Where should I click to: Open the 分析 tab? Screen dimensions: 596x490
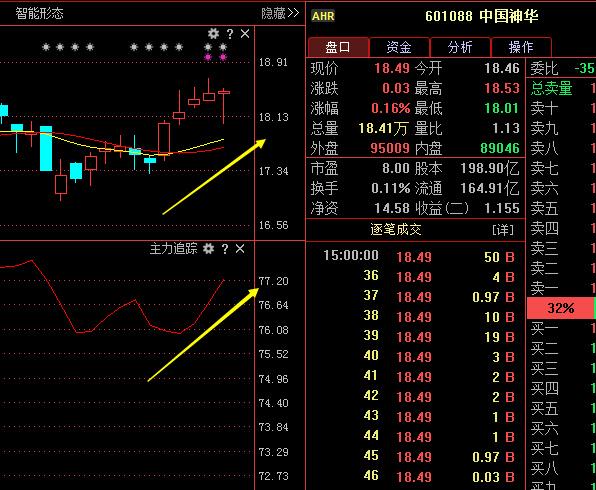coord(460,47)
